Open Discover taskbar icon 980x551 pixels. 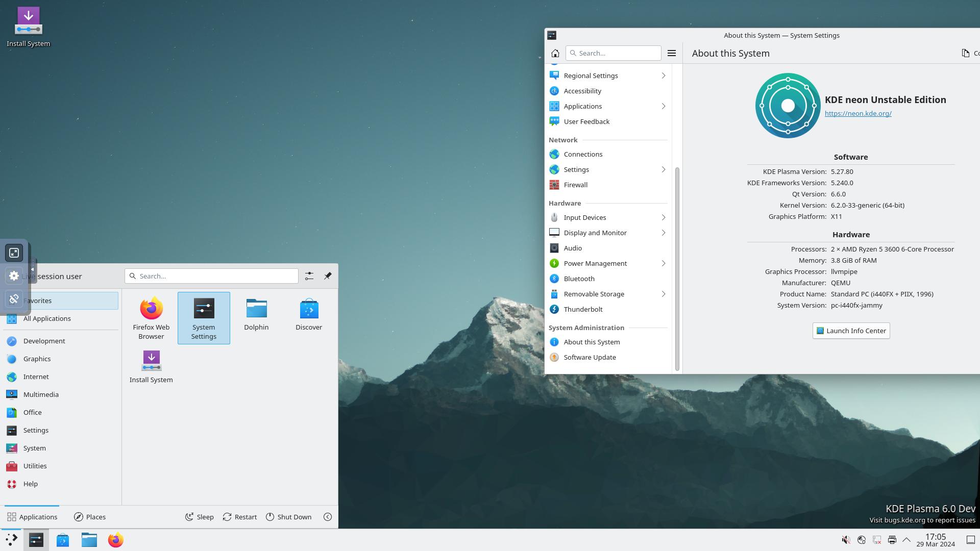63,540
